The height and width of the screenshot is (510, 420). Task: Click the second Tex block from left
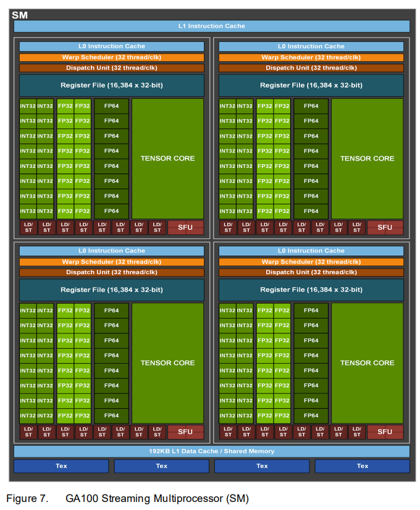161,466
